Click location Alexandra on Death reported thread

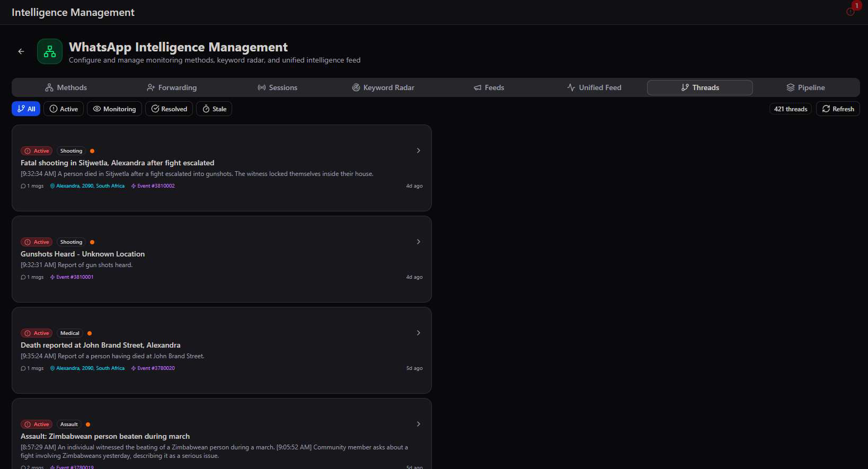(87, 368)
